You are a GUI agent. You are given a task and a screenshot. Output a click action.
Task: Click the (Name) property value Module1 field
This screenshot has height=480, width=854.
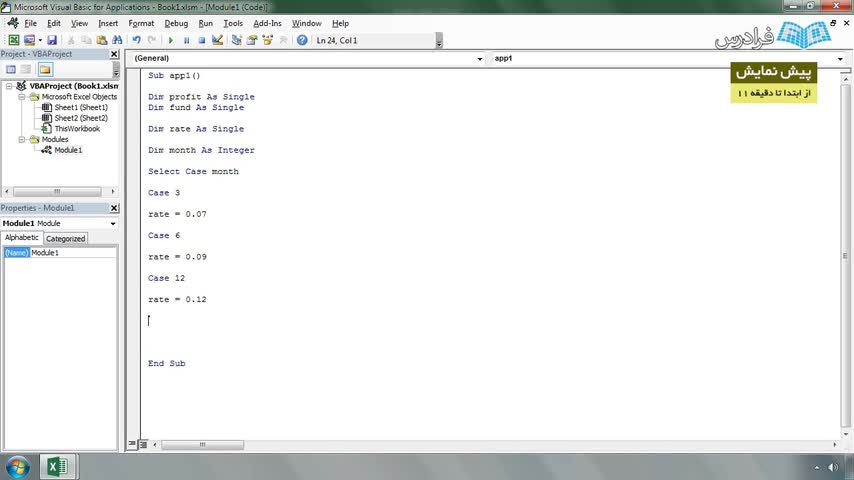coord(72,253)
